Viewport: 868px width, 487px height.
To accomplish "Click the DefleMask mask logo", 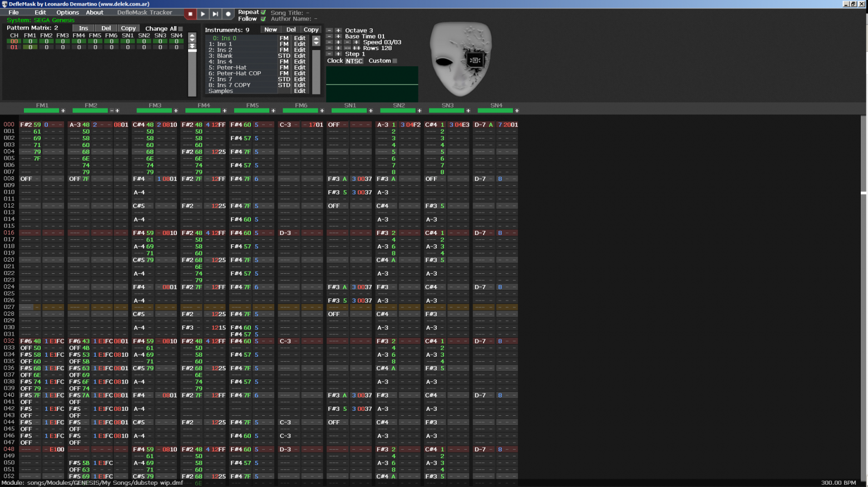I will (461, 58).
